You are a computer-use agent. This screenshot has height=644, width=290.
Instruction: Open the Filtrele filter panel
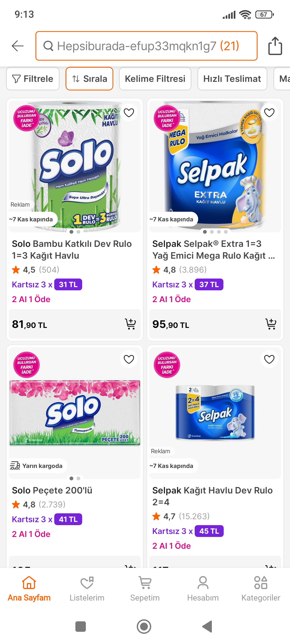pyautogui.click(x=33, y=79)
